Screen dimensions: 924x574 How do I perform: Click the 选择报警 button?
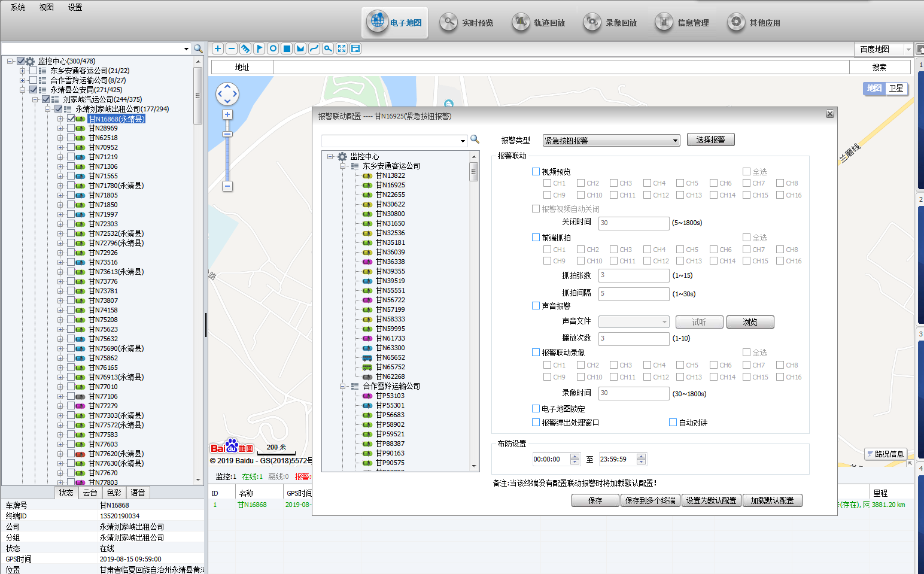coord(710,139)
